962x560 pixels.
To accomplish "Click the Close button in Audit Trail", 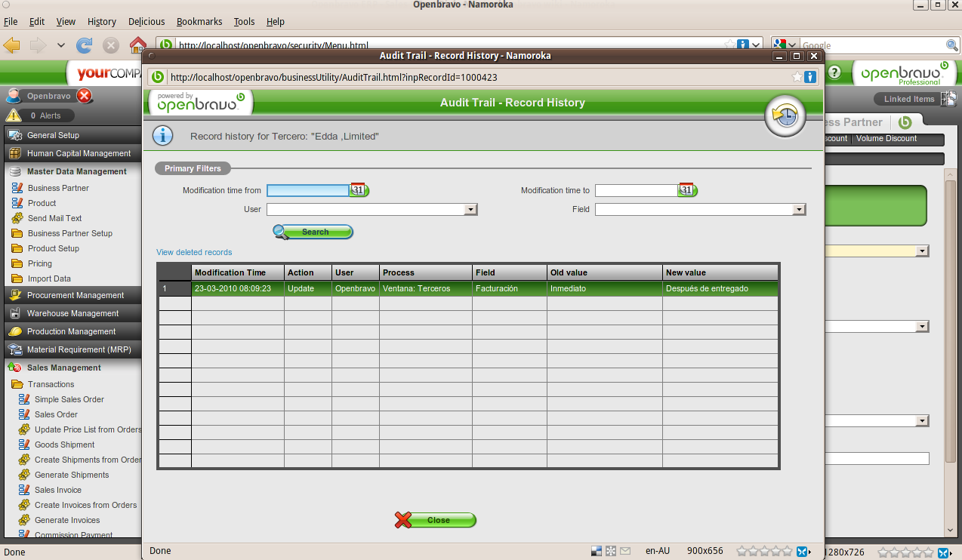I will pos(436,520).
